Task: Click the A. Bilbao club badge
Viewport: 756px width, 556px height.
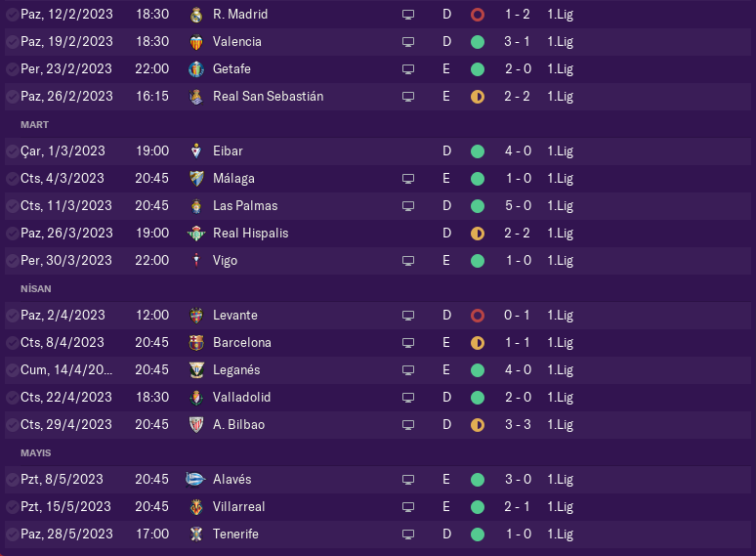Action: pos(195,425)
